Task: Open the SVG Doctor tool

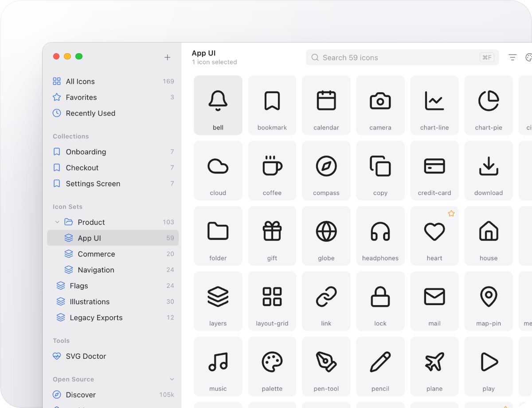Action: [113, 356]
